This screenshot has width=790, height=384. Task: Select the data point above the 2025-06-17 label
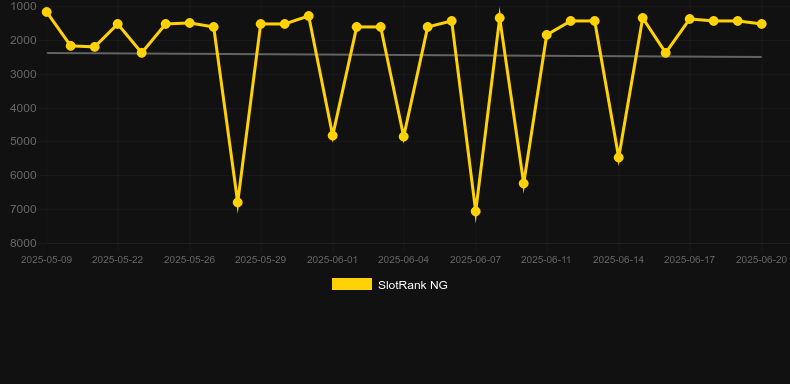pyautogui.click(x=690, y=19)
